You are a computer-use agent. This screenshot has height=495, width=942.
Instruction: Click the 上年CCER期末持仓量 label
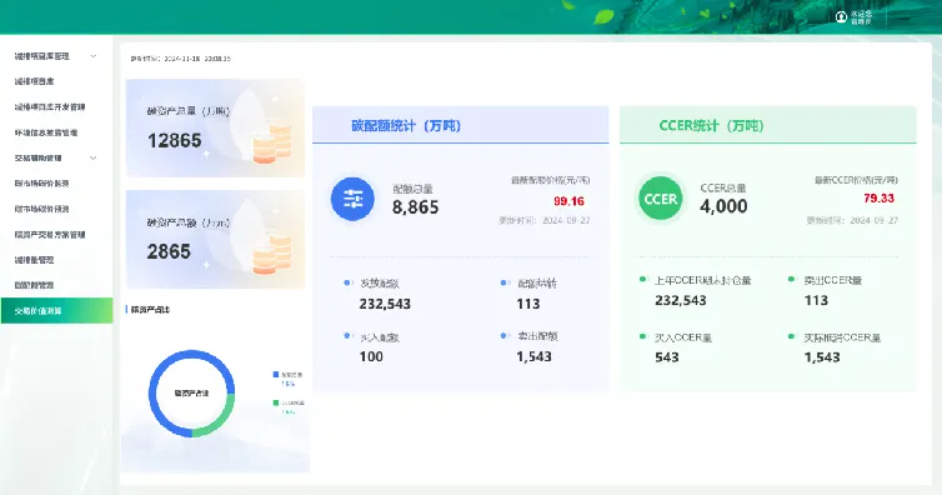pos(703,281)
